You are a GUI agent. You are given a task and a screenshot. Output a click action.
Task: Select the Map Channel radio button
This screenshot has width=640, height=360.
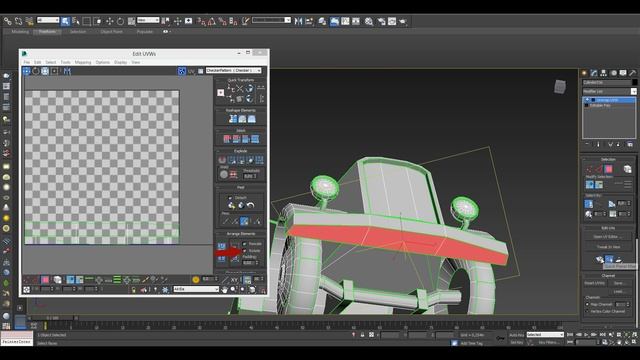(x=587, y=304)
